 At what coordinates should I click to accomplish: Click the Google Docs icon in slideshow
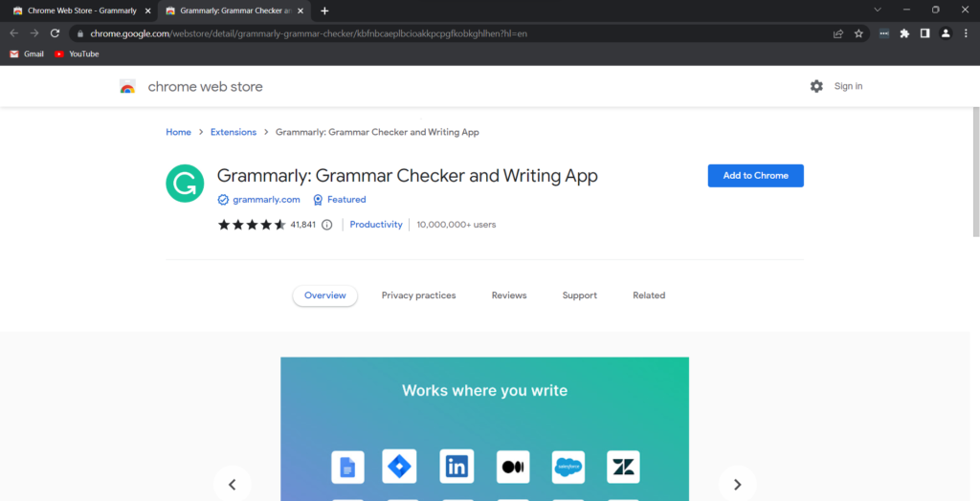(347, 467)
